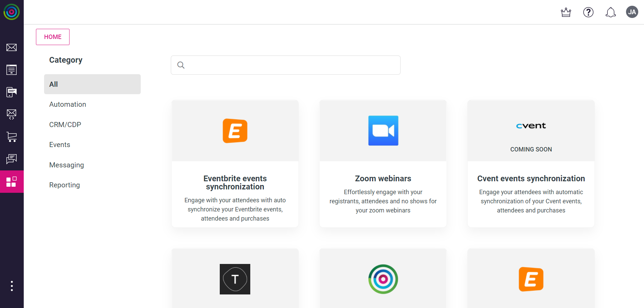This screenshot has width=644, height=308.
Task: Open the email campaigns icon in sidebar
Action: [12, 47]
